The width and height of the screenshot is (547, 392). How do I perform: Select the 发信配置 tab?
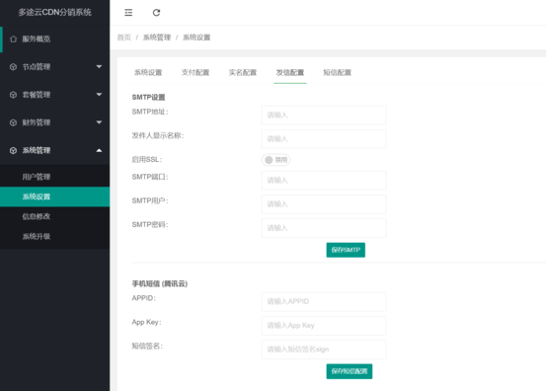[x=290, y=72]
